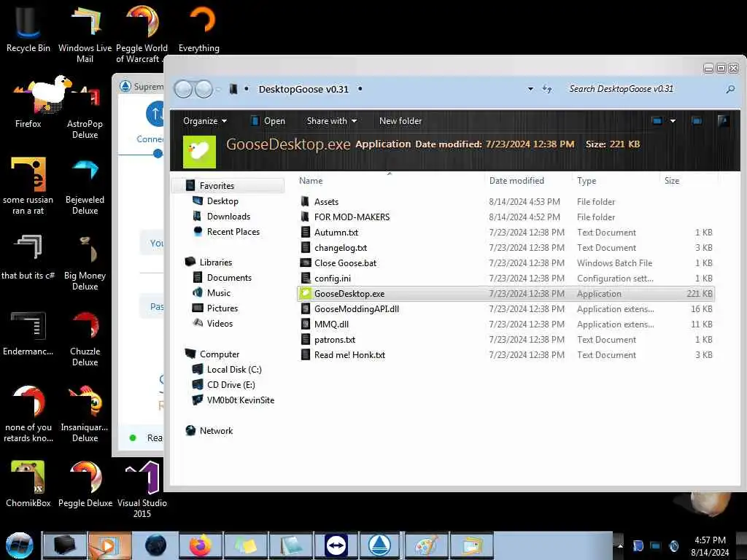This screenshot has height=560, width=747.
Task: Open the view options dropdown arrow
Action: tap(673, 121)
